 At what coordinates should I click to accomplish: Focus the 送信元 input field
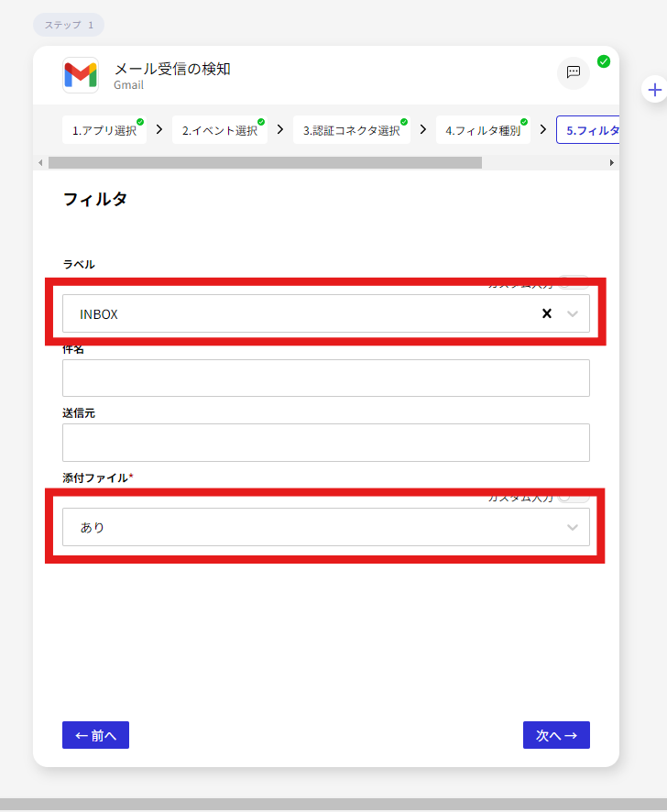[x=326, y=443]
